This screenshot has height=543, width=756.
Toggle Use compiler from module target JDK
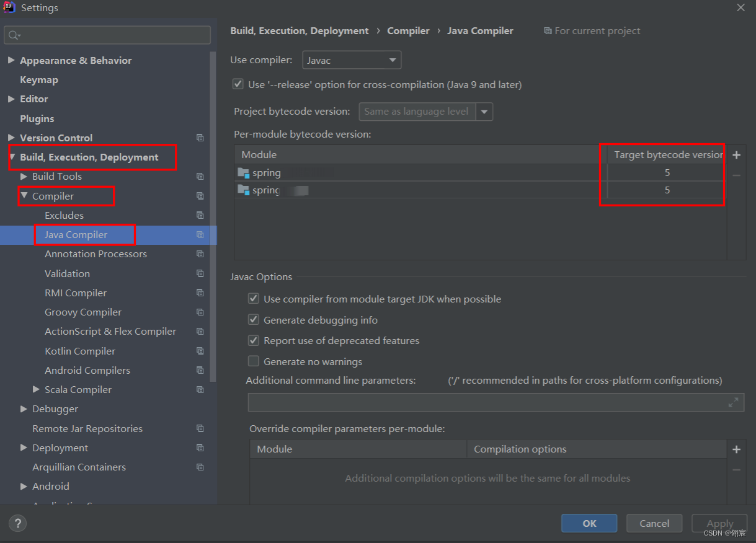253,299
